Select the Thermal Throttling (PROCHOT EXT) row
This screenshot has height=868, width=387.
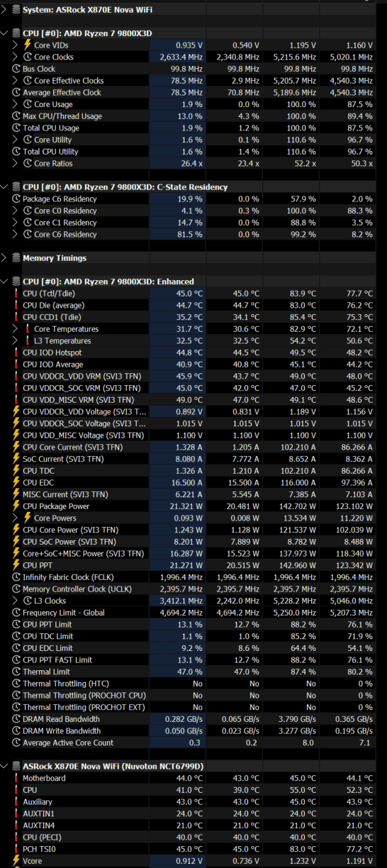(193, 707)
